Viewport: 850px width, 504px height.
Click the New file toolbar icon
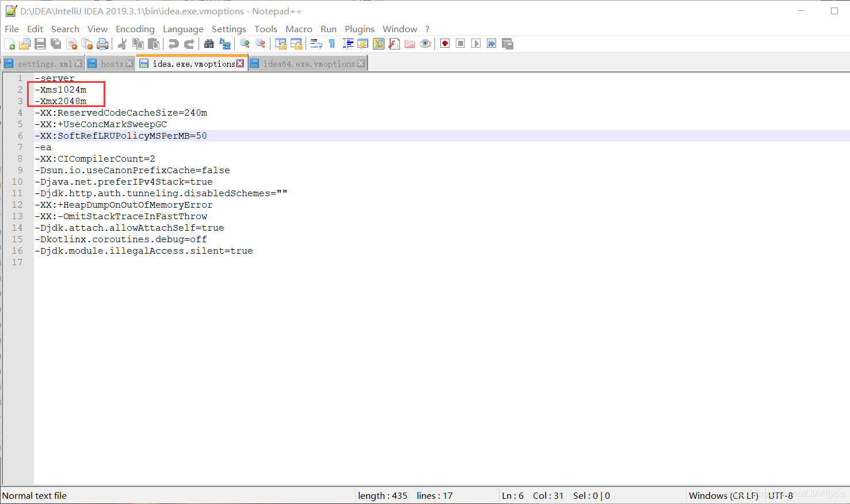point(9,44)
